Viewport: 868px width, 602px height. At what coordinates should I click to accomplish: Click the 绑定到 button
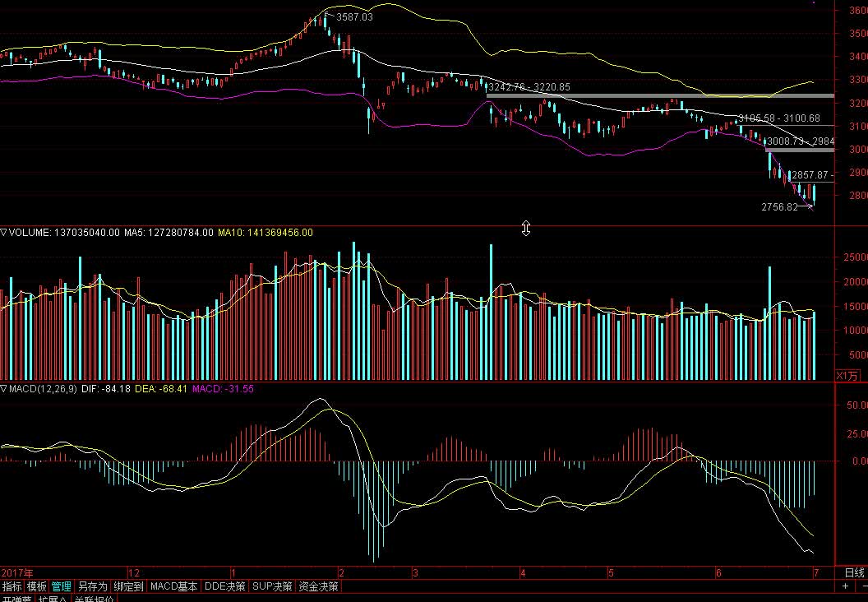tap(129, 586)
